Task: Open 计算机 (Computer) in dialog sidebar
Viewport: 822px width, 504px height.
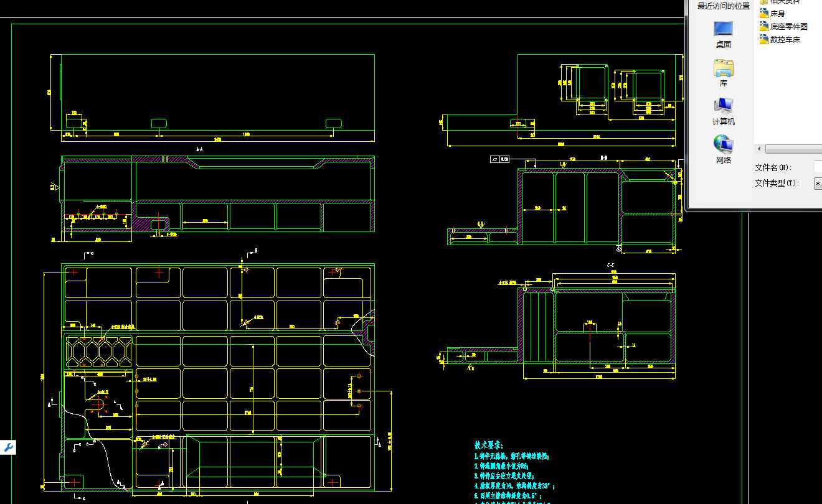Action: [723, 111]
